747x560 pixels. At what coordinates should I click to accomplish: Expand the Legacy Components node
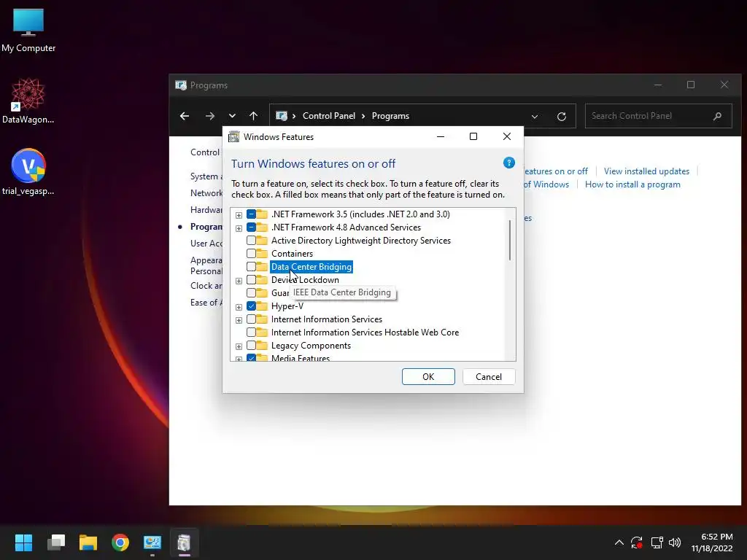(239, 346)
